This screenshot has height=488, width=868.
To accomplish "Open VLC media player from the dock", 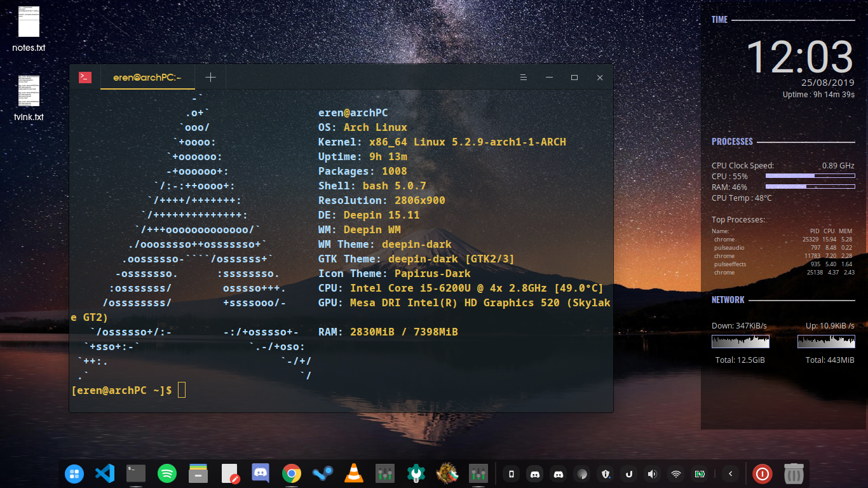I will (x=354, y=473).
